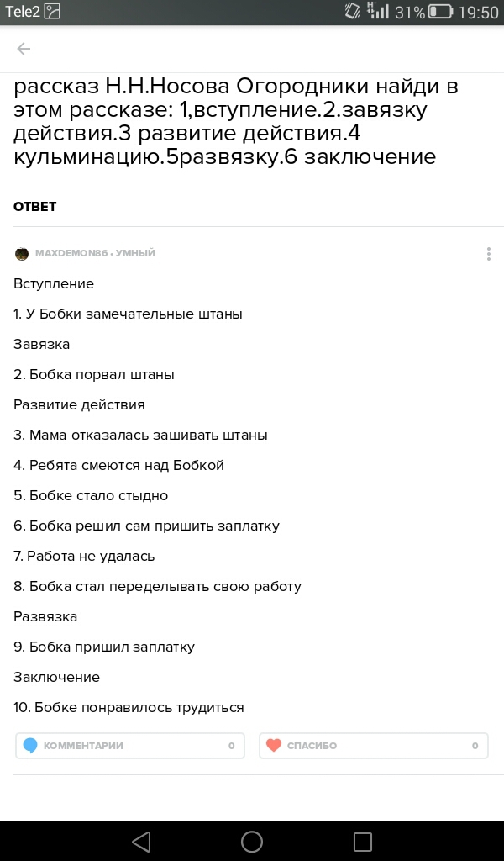The height and width of the screenshot is (861, 504).
Task: Tap the ОТВЕТ section heading
Action: 35,207
